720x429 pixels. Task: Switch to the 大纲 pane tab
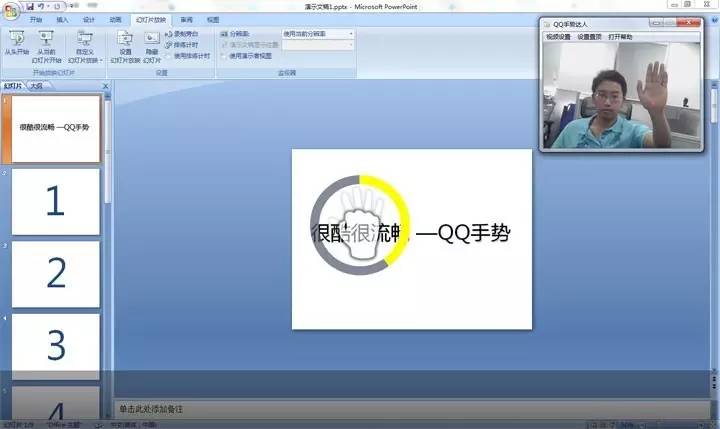tap(36, 86)
